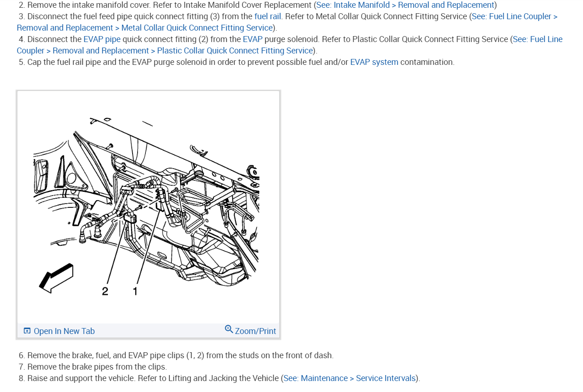Click step 7 'Remove the brake pipes' text
The height and width of the screenshot is (392, 583).
click(x=97, y=367)
